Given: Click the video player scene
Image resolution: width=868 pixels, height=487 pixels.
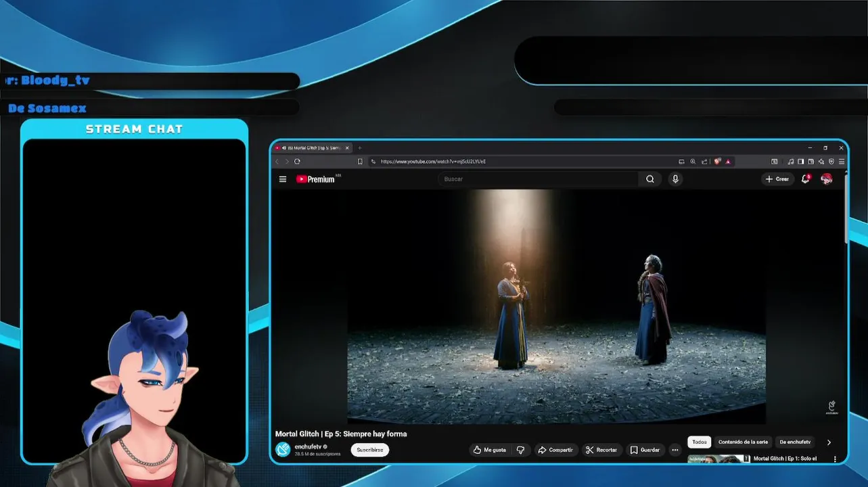Looking at the screenshot, I should point(556,306).
